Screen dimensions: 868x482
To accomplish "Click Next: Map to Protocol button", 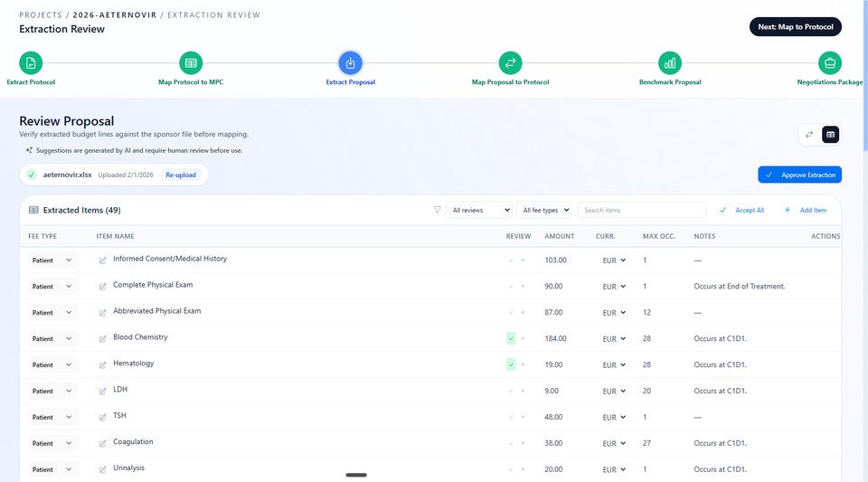I will click(796, 26).
